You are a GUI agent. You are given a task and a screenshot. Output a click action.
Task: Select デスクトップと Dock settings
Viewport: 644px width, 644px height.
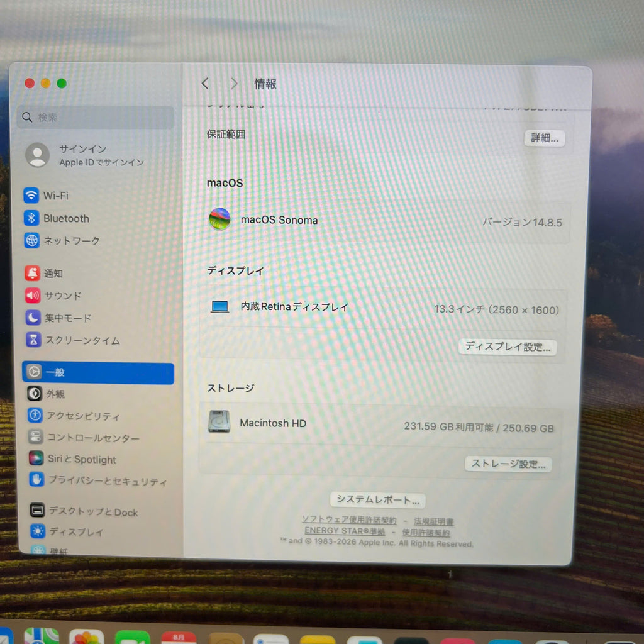84,511
